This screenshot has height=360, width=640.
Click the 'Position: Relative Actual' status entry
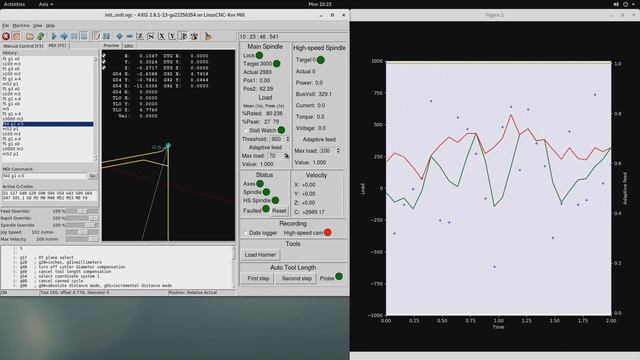(x=193, y=293)
